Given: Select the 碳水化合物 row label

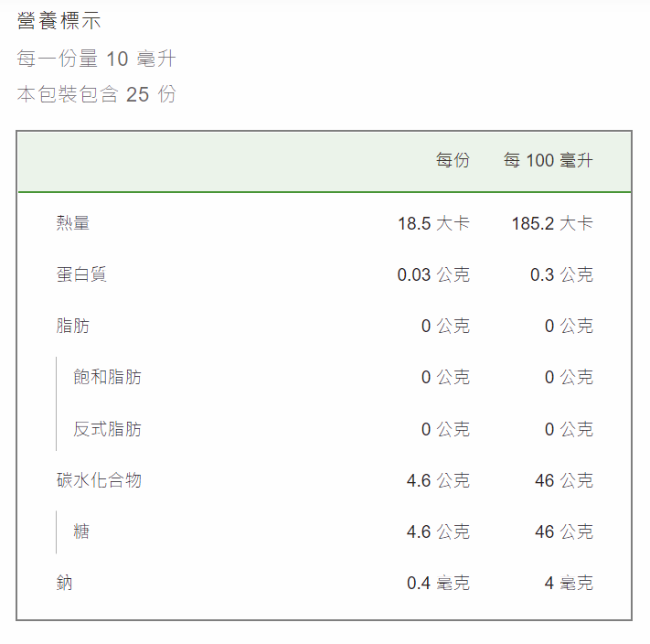Looking at the screenshot, I should pos(99,480).
